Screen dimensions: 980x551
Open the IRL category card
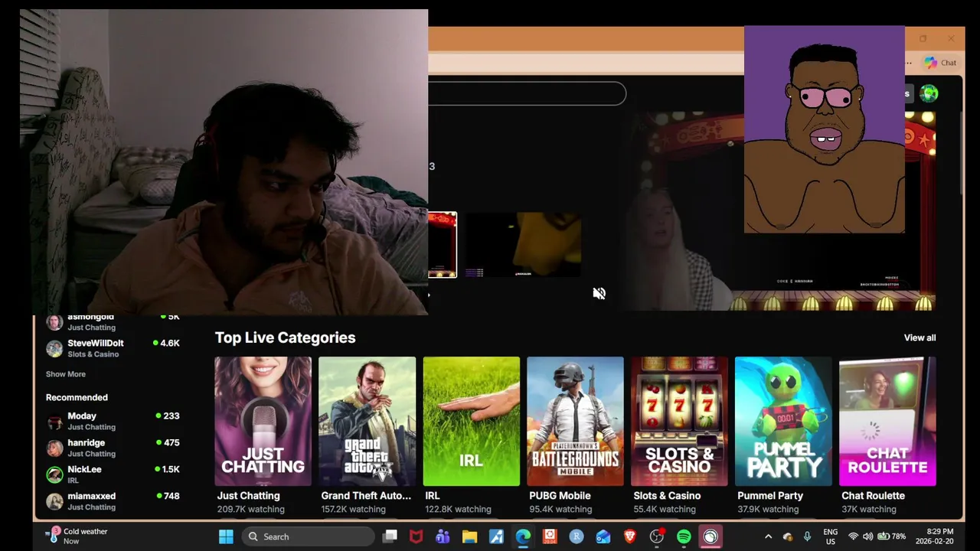coord(471,421)
